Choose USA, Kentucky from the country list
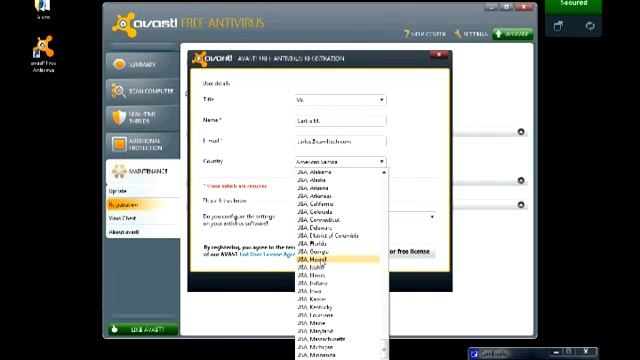 338,307
